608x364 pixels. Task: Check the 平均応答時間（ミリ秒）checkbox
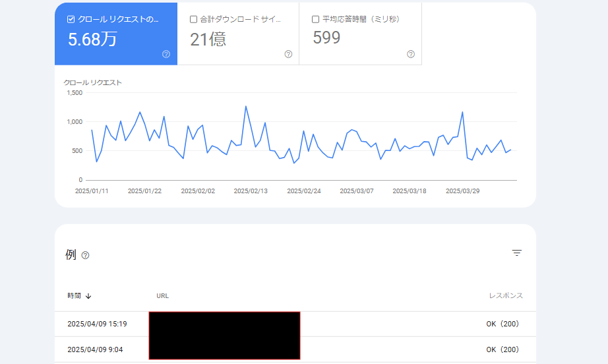click(316, 19)
